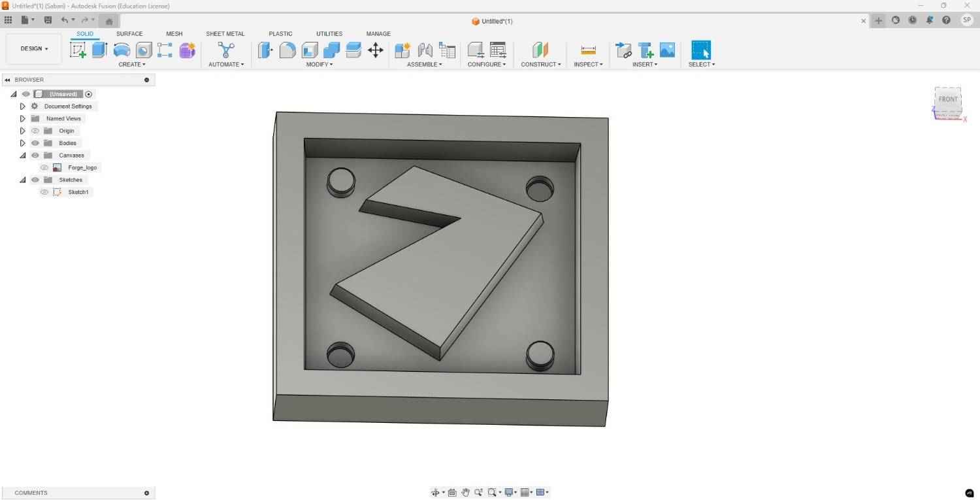Switch to the UTILITIES tab

pos(329,34)
